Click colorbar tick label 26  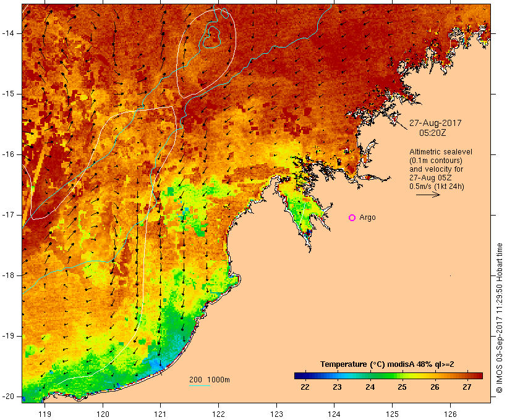click(435, 387)
